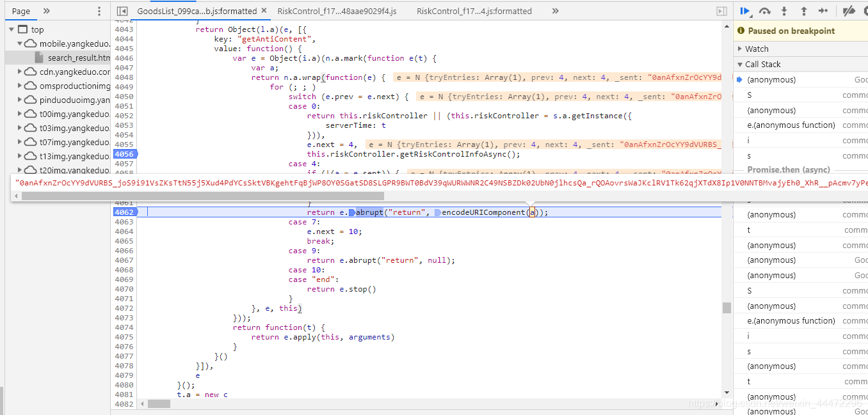Step into next function call
Viewport: 868px width, 415px height.
784,11
